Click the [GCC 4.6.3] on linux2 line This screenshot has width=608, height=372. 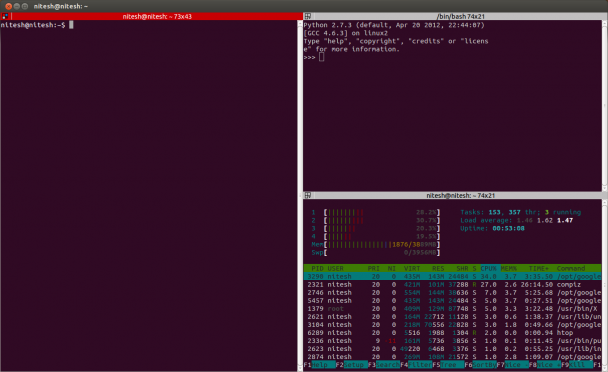tap(345, 33)
